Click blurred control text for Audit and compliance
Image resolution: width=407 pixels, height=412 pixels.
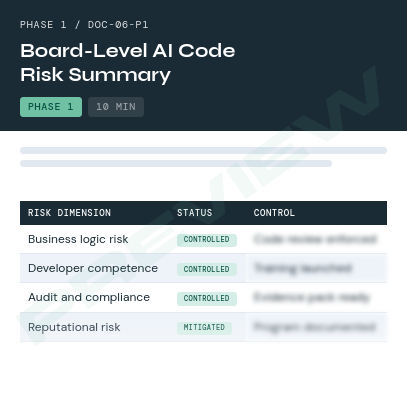click(312, 297)
